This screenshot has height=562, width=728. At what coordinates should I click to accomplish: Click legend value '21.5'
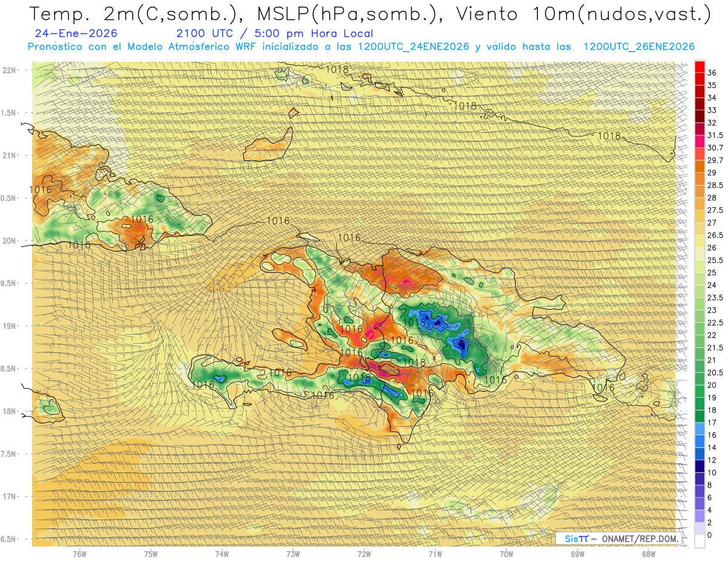tap(715, 348)
